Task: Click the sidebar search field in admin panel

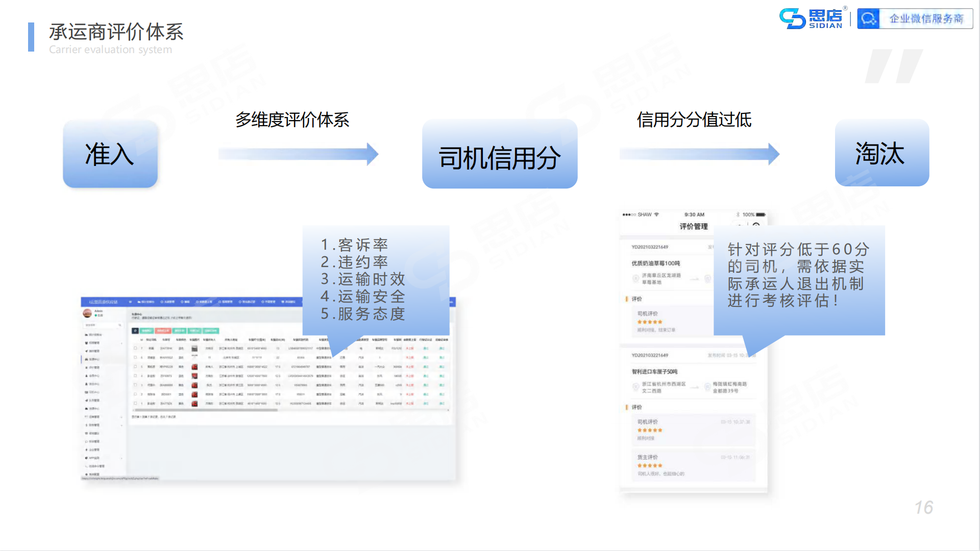Action: click(104, 325)
